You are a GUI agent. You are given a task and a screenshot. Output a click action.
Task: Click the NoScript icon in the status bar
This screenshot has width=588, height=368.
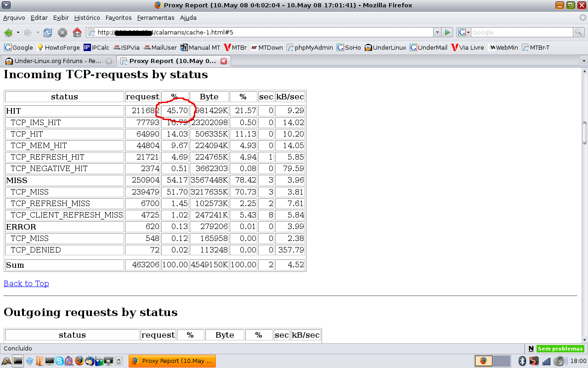(x=531, y=349)
